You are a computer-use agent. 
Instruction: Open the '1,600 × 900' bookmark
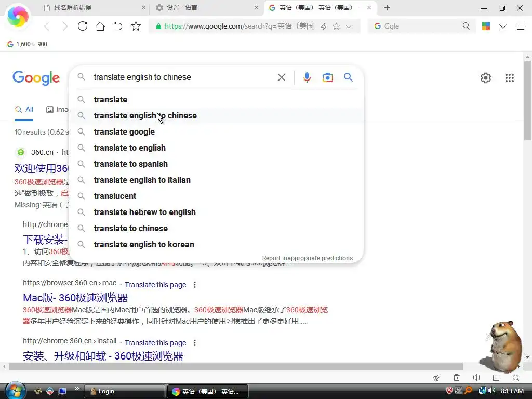point(27,44)
